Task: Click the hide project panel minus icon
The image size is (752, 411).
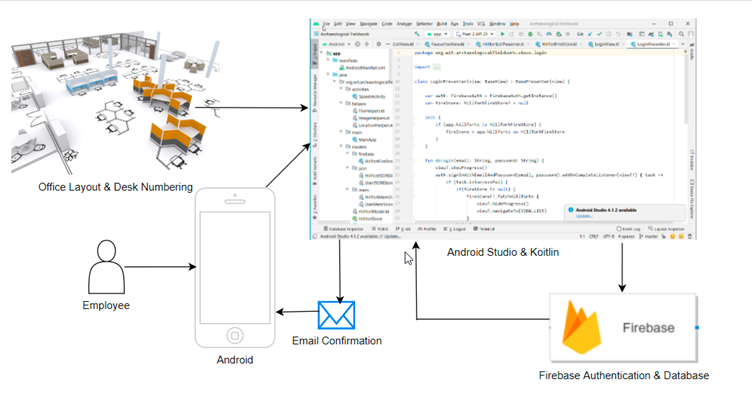Action: [388, 44]
